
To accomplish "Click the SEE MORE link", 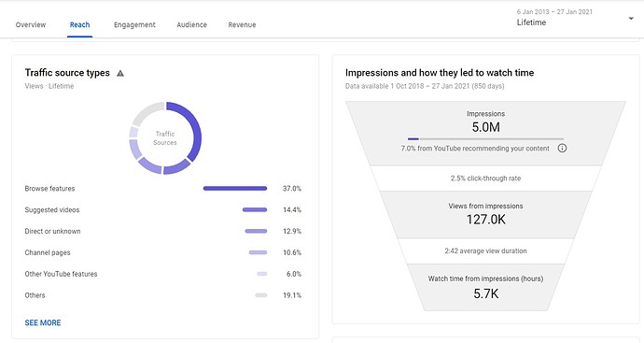I will [x=43, y=322].
